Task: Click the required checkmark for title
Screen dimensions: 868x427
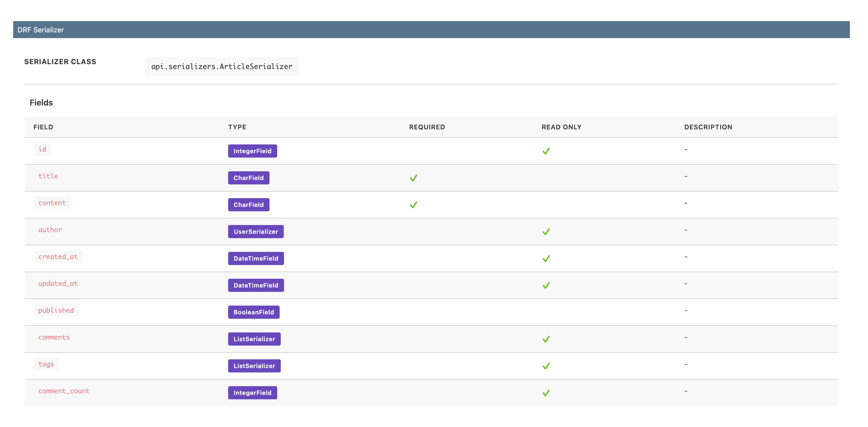Action: tap(413, 178)
